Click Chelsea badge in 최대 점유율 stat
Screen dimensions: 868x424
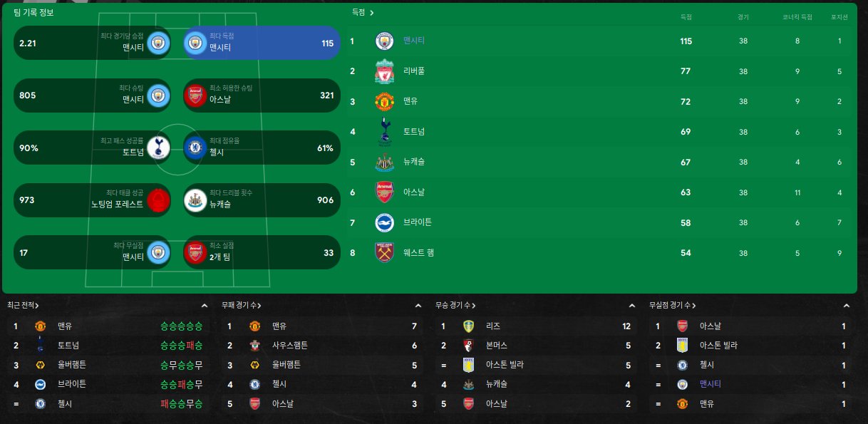pyautogui.click(x=195, y=148)
